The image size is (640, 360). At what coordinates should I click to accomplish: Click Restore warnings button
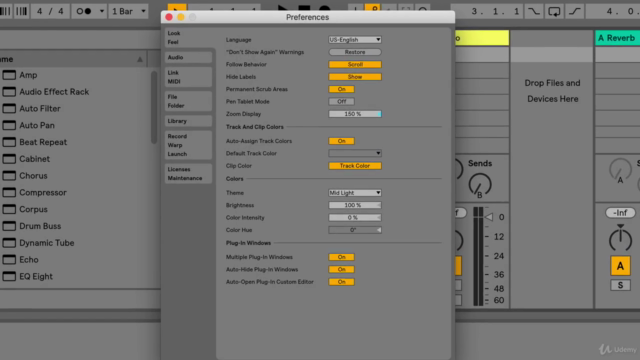point(355,52)
